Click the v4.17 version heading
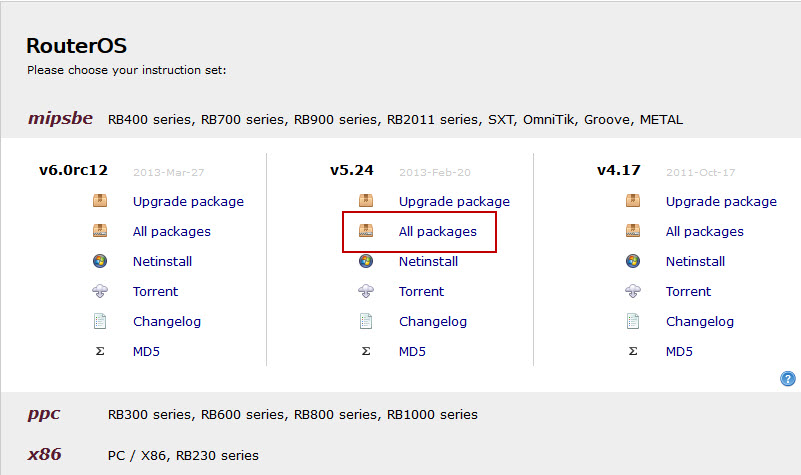The width and height of the screenshot is (801, 475). [619, 170]
